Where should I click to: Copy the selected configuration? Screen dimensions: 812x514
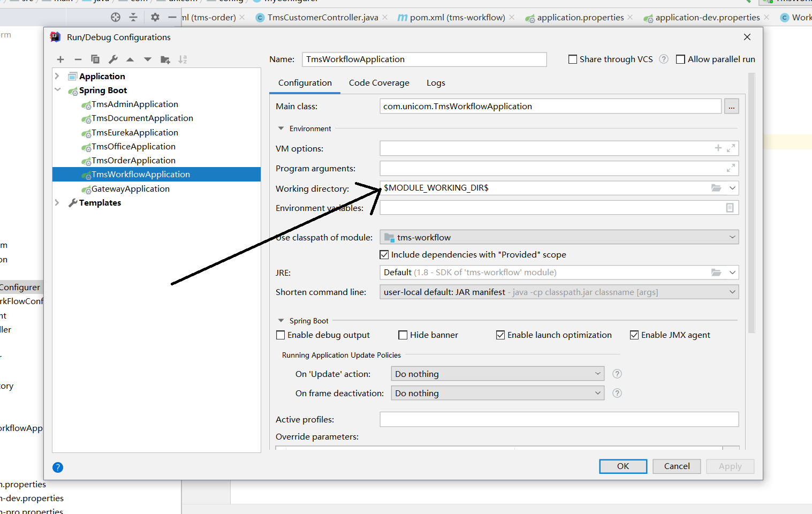tap(95, 59)
